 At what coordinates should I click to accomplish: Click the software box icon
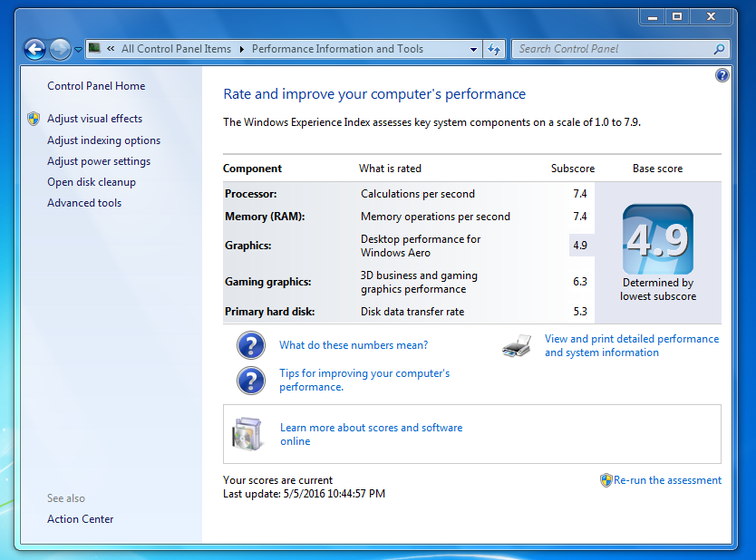(247, 434)
